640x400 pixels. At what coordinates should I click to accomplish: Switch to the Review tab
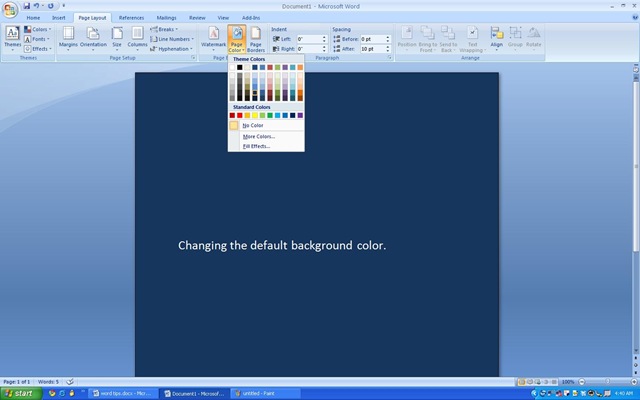point(197,18)
